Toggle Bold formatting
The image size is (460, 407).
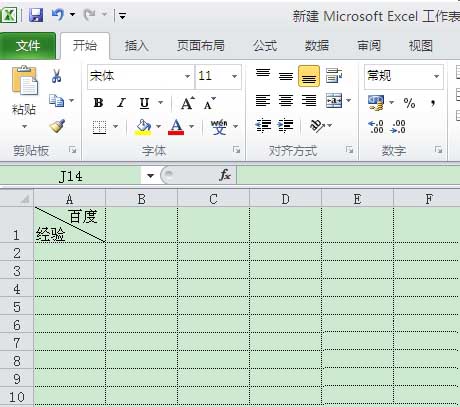pyautogui.click(x=98, y=103)
